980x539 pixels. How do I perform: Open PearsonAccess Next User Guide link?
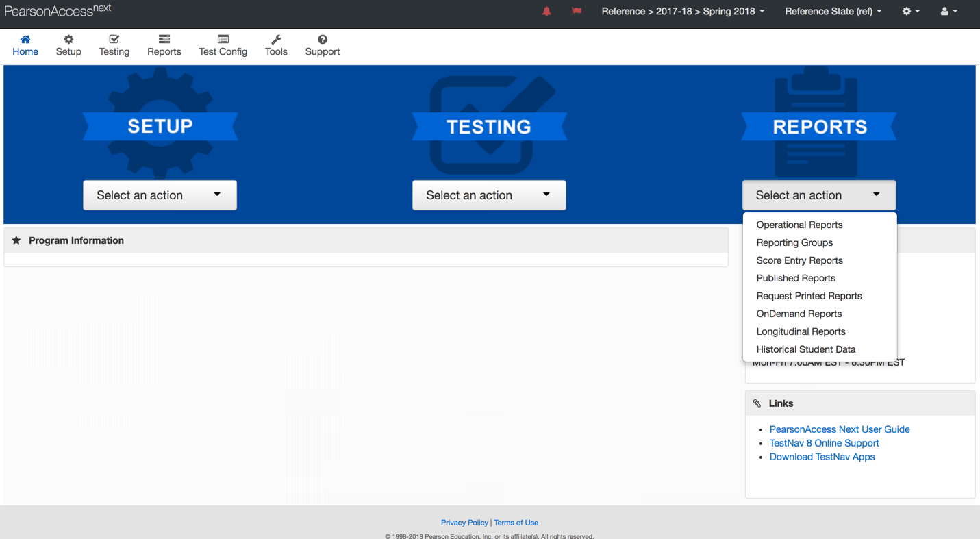pyautogui.click(x=839, y=429)
